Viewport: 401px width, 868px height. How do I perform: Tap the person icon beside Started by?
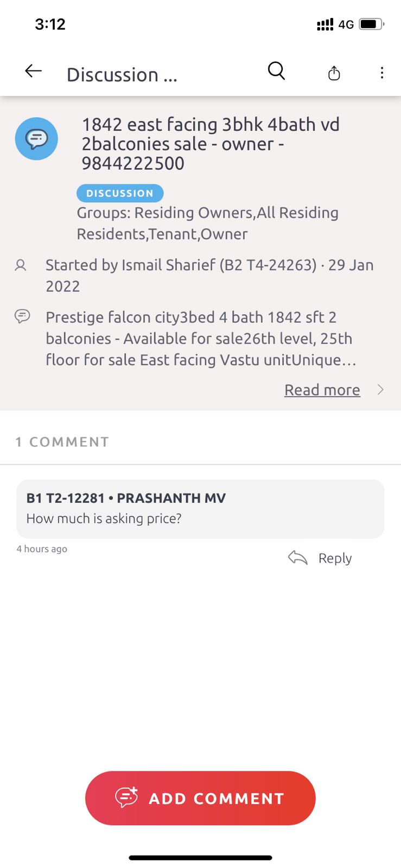[x=21, y=265]
